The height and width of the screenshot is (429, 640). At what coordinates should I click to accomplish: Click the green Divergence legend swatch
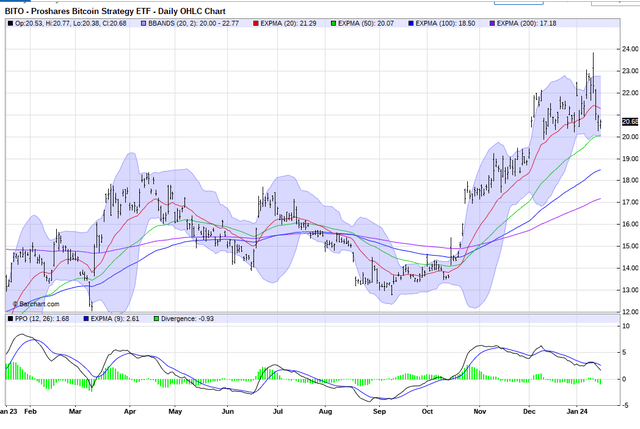coord(156,319)
